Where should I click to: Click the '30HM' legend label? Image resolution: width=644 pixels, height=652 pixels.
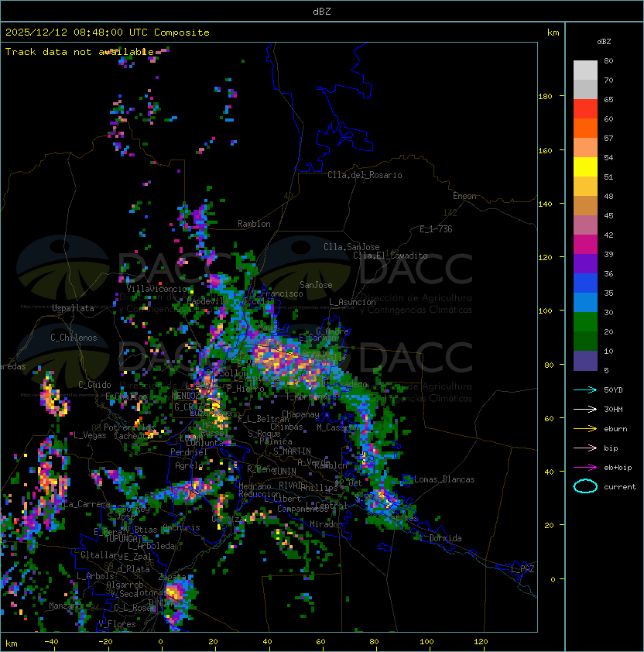point(613,409)
